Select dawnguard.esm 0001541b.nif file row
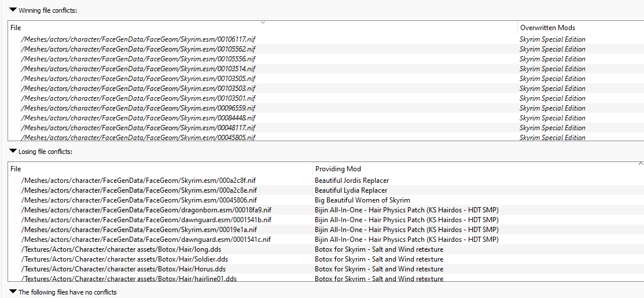644x298 pixels. [x=326, y=220]
